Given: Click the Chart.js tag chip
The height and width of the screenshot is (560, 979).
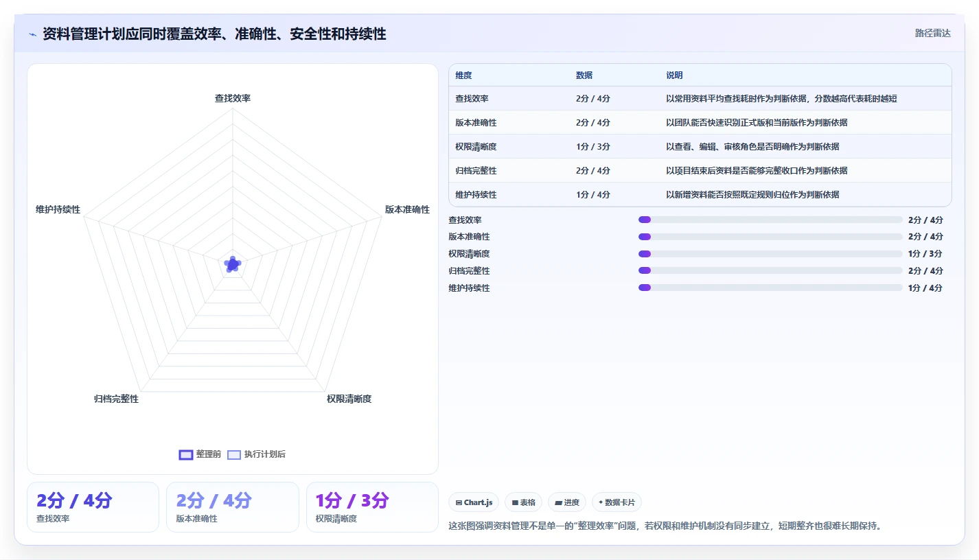Looking at the screenshot, I should tap(474, 502).
